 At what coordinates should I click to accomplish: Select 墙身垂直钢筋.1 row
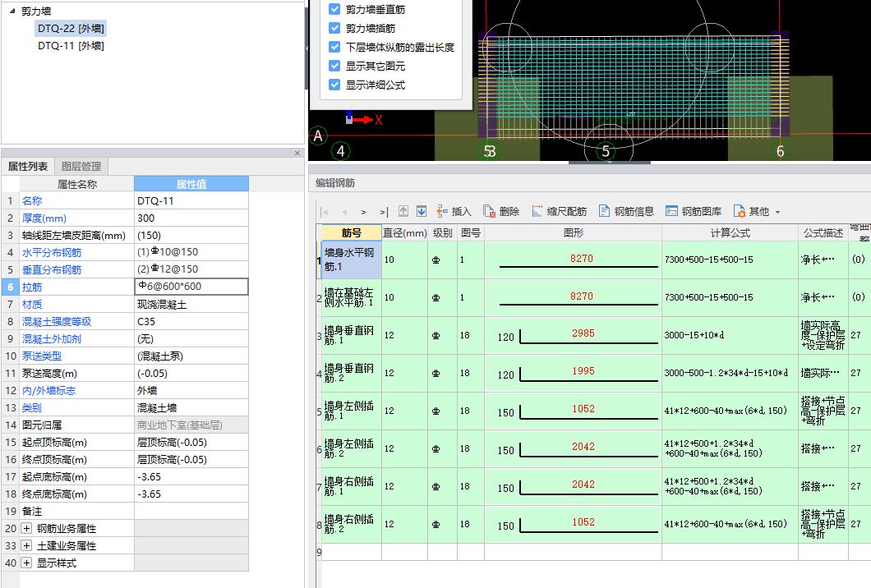tap(351, 335)
